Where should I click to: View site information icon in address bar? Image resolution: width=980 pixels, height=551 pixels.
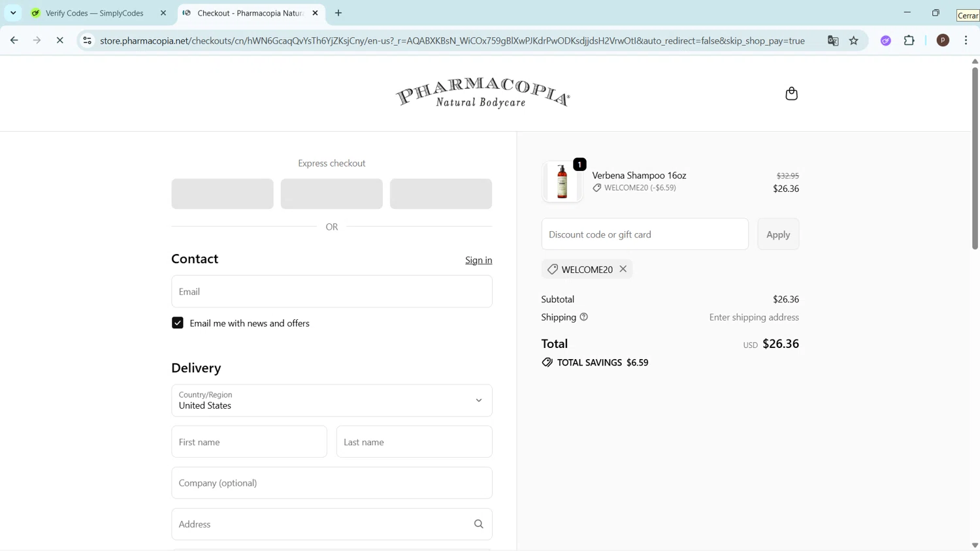(87, 40)
